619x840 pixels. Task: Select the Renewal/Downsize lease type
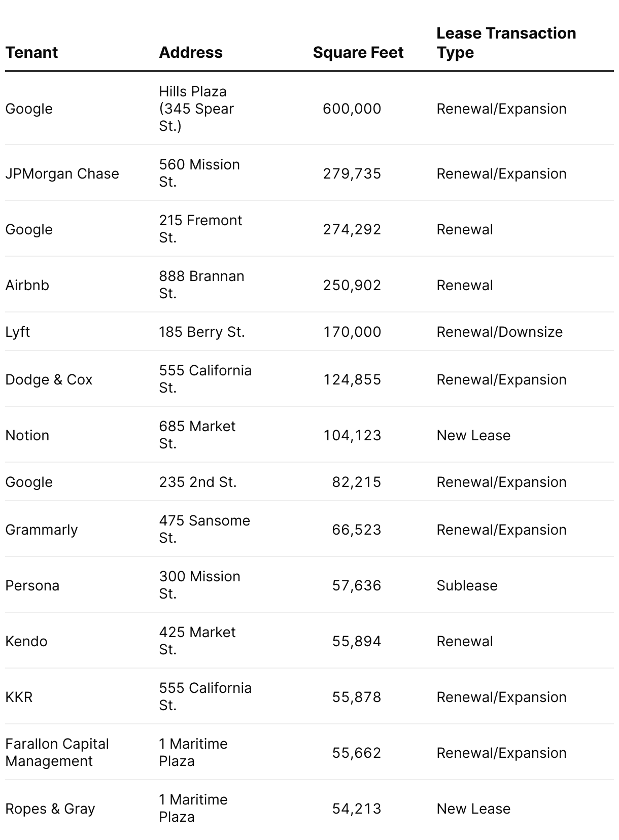click(499, 332)
